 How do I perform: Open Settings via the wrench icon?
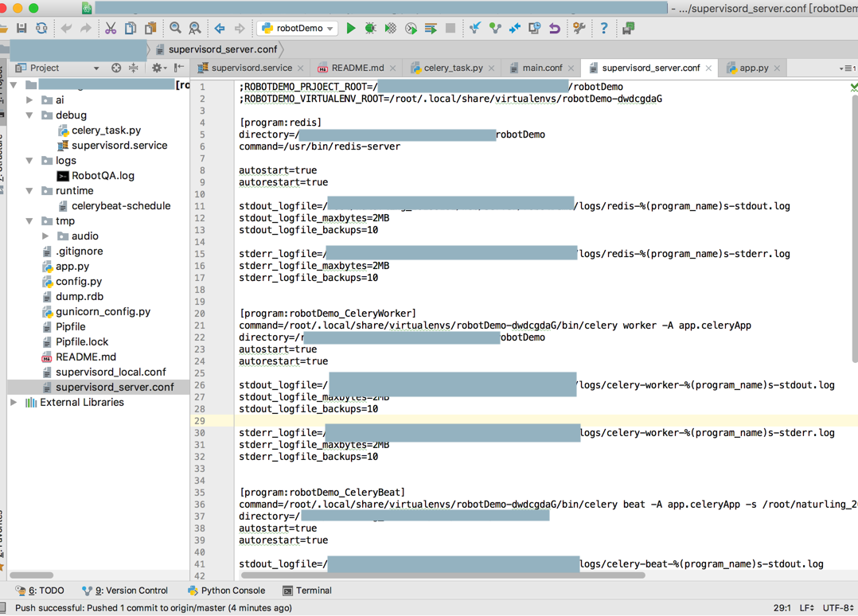click(x=579, y=29)
